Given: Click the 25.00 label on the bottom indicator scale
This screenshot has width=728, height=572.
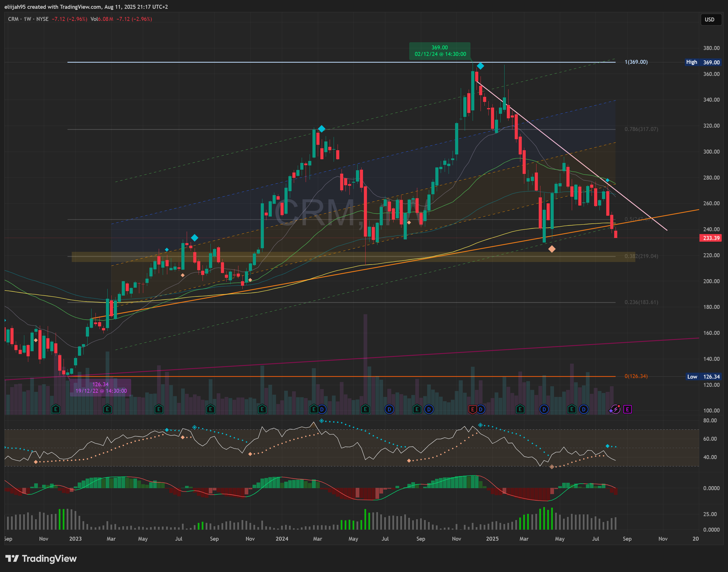Looking at the screenshot, I should click(710, 514).
